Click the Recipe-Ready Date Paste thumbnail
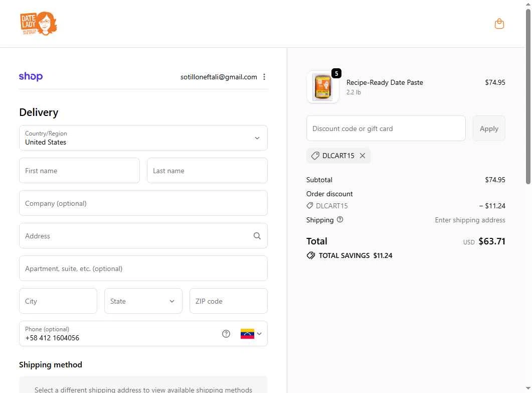The image size is (532, 393). click(322, 87)
